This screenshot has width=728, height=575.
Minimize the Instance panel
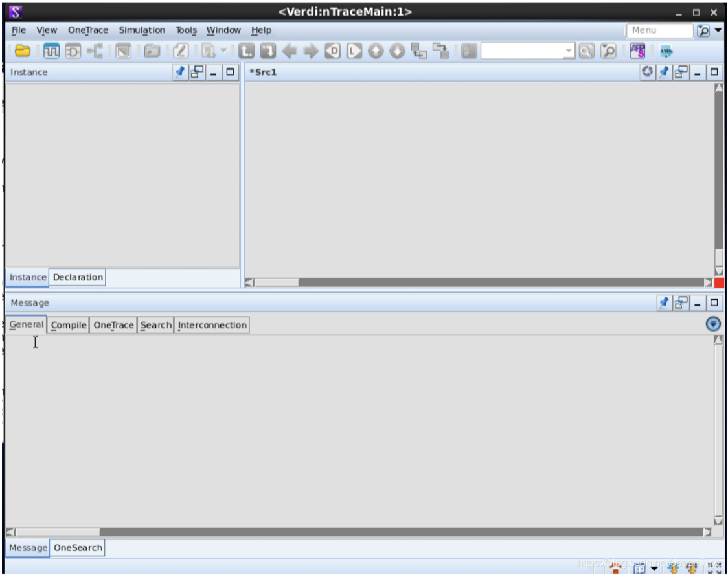pos(214,73)
